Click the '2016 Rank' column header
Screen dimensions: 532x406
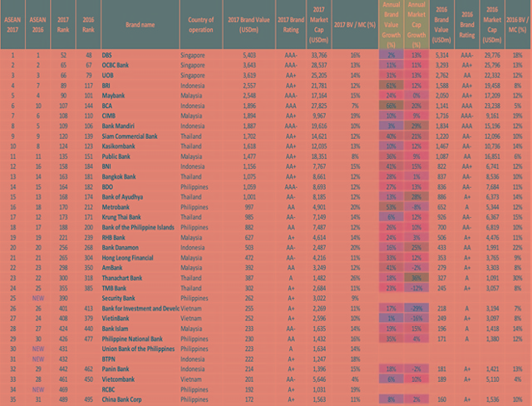point(88,25)
